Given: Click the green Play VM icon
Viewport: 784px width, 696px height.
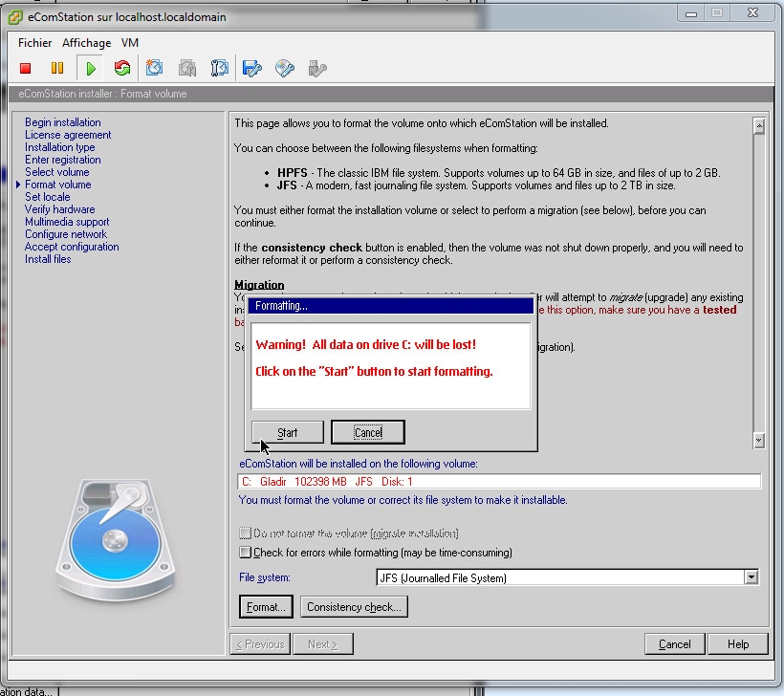Looking at the screenshot, I should [91, 69].
